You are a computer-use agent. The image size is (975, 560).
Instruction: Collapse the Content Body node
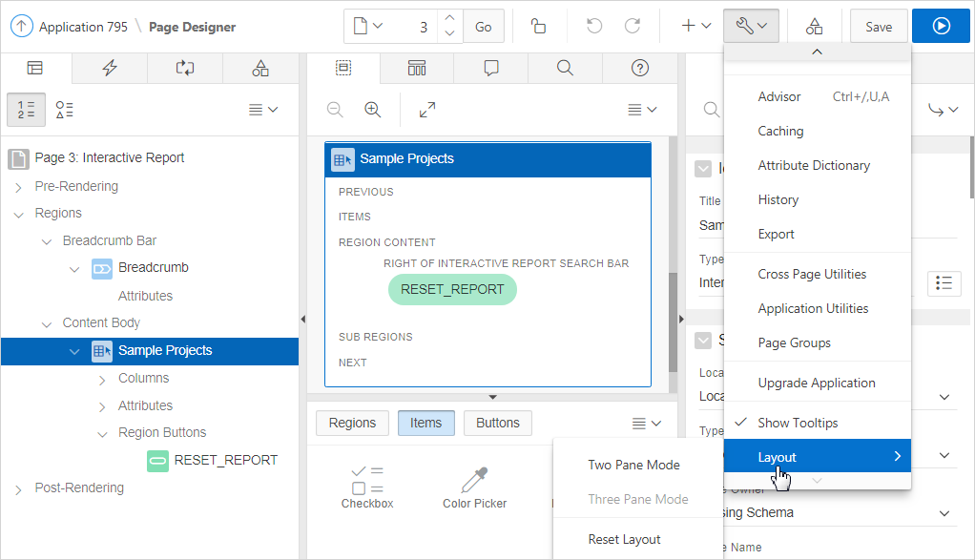[x=47, y=323]
